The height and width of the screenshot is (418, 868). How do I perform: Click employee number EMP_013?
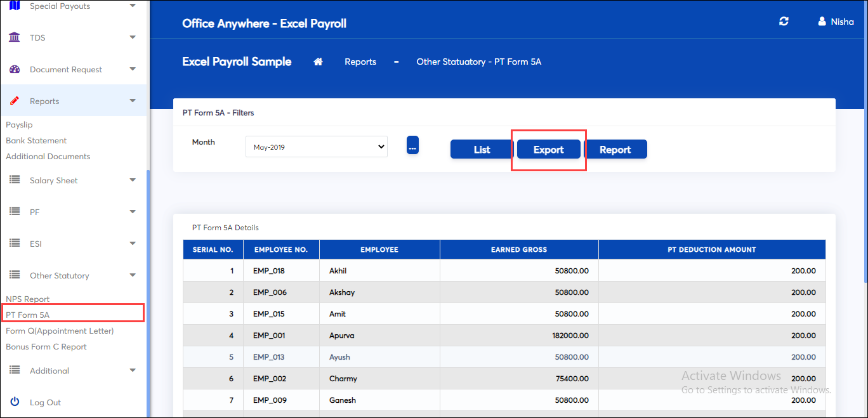coord(269,357)
